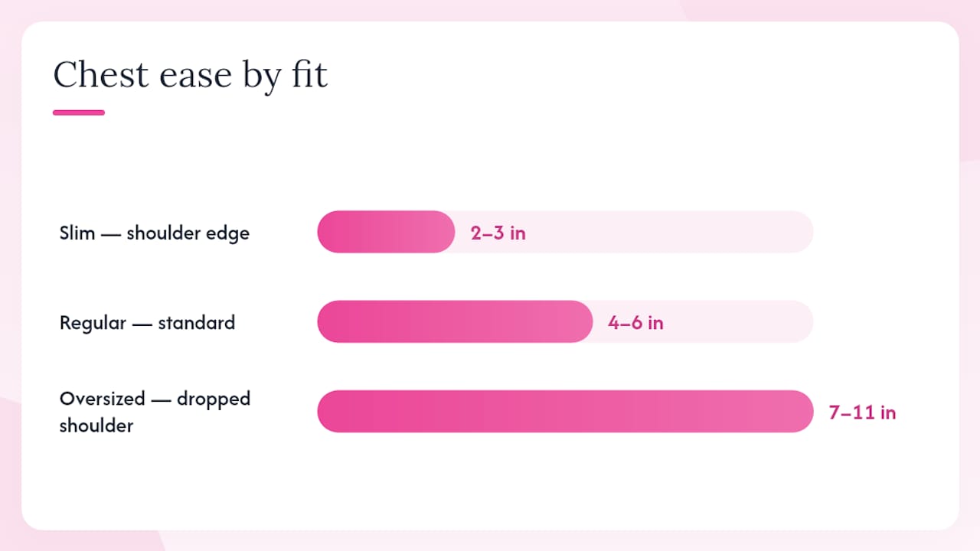980x551 pixels.
Task: Click the word "fit" in the heading
Action: (309, 75)
